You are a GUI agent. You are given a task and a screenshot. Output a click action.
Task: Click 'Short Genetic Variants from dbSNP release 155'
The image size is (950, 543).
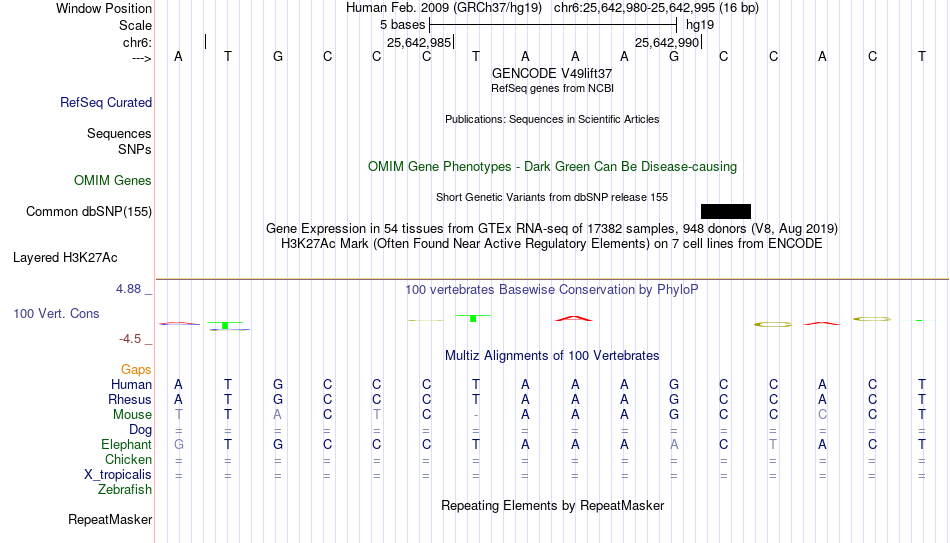(x=552, y=198)
